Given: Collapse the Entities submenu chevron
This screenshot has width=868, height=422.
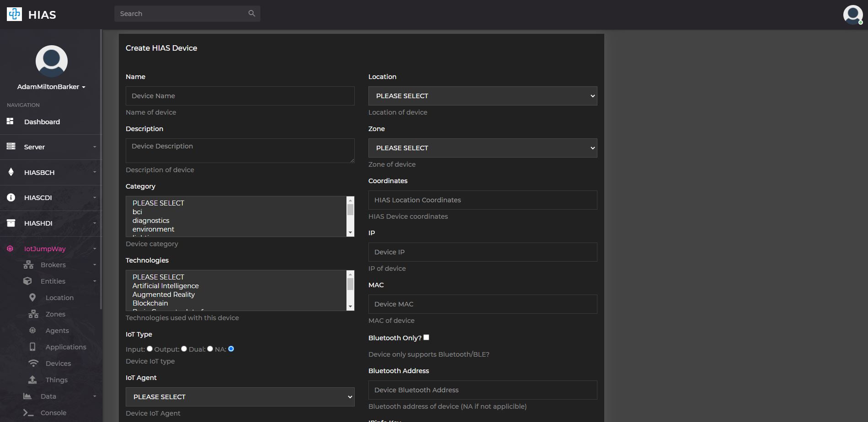Looking at the screenshot, I should tap(95, 281).
